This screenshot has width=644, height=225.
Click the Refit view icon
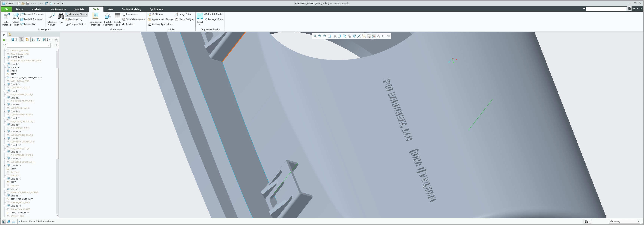click(315, 36)
